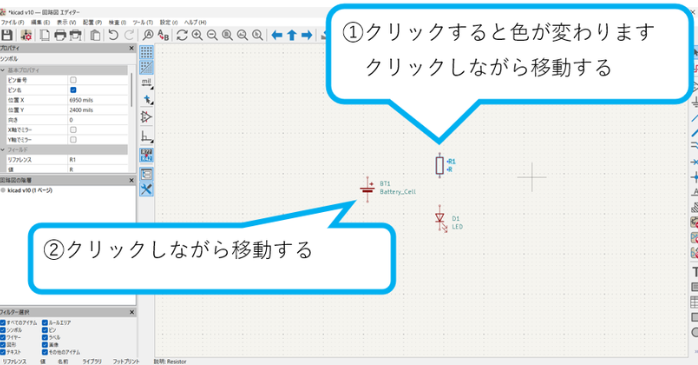Open the 設定 menu
The height and width of the screenshot is (365, 698).
point(169,22)
